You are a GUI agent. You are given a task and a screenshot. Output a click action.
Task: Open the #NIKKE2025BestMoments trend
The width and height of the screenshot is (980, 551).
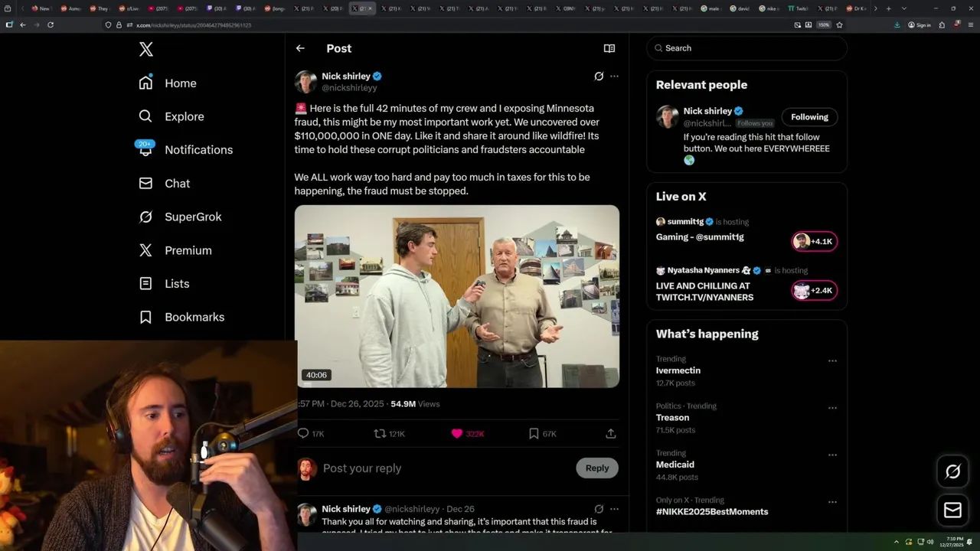click(712, 512)
